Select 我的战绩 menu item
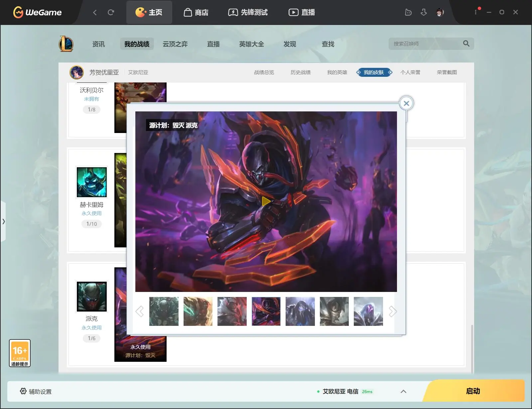This screenshot has height=409, width=532. click(x=137, y=44)
